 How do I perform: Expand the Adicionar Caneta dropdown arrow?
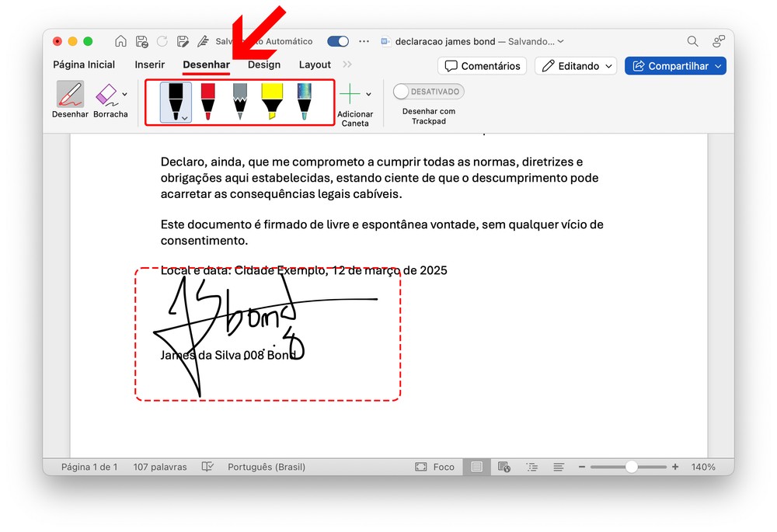(368, 94)
